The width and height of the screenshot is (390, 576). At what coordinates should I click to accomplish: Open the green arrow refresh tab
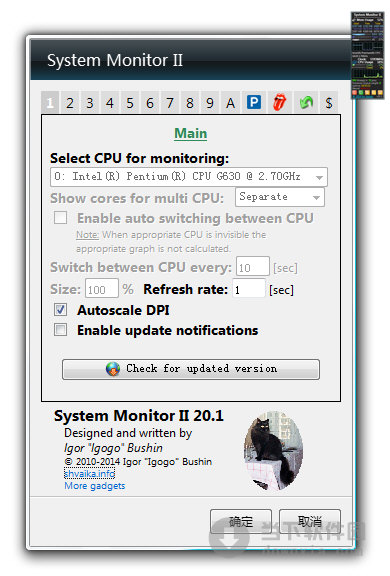(306, 102)
